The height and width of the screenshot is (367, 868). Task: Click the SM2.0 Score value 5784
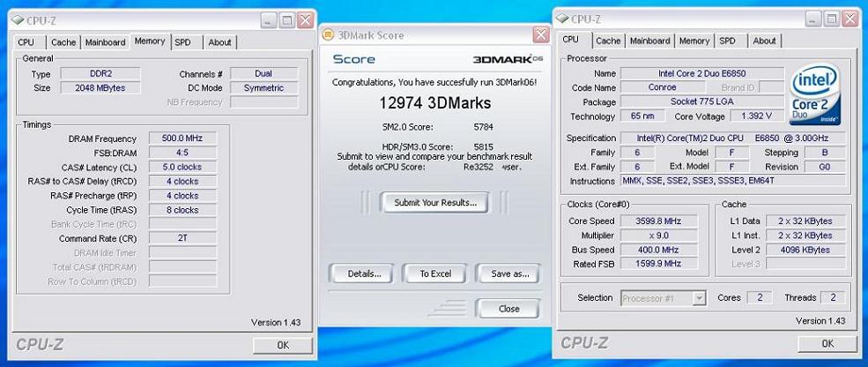(x=483, y=127)
